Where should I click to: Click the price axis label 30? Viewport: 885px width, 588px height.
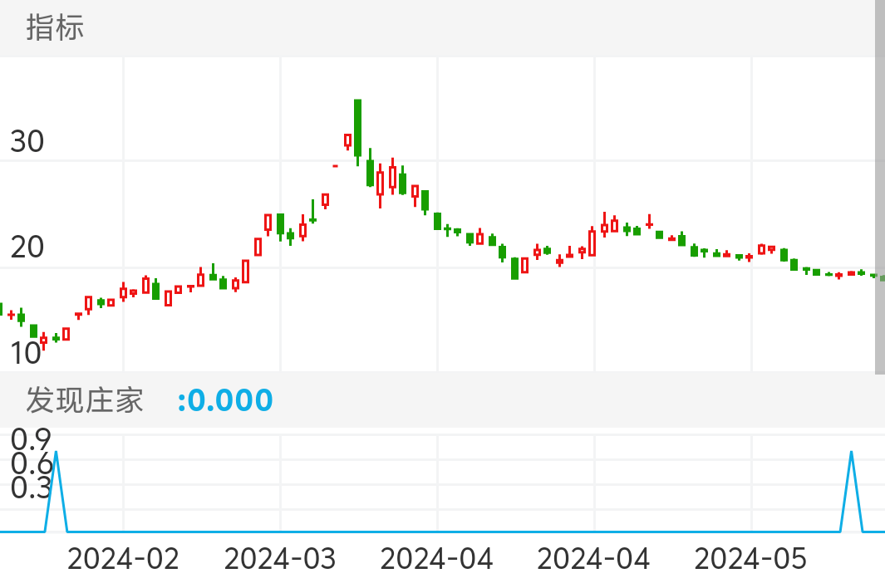tap(27, 141)
